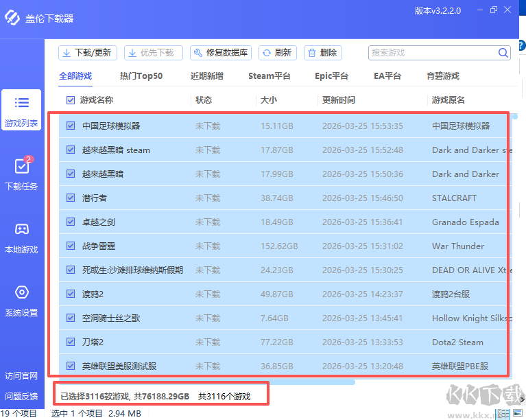The height and width of the screenshot is (420, 526).
Task: Switch to Steam平台 tab
Action: (269, 76)
